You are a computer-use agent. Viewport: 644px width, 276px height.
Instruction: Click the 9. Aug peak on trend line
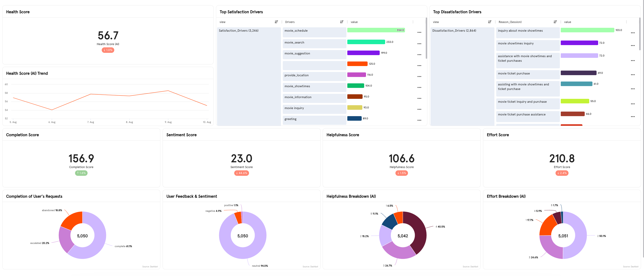(168, 91)
